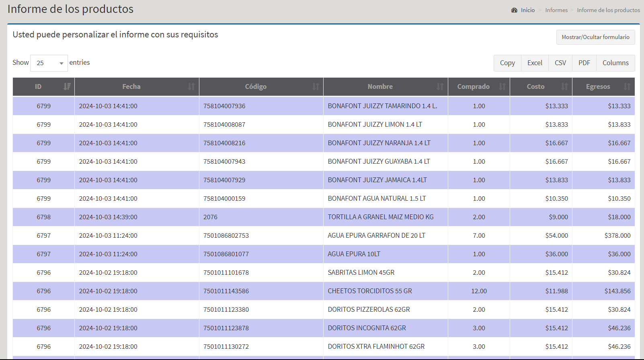The height and width of the screenshot is (360, 644).
Task: Go to Inicio in the breadcrumb
Action: (527, 10)
